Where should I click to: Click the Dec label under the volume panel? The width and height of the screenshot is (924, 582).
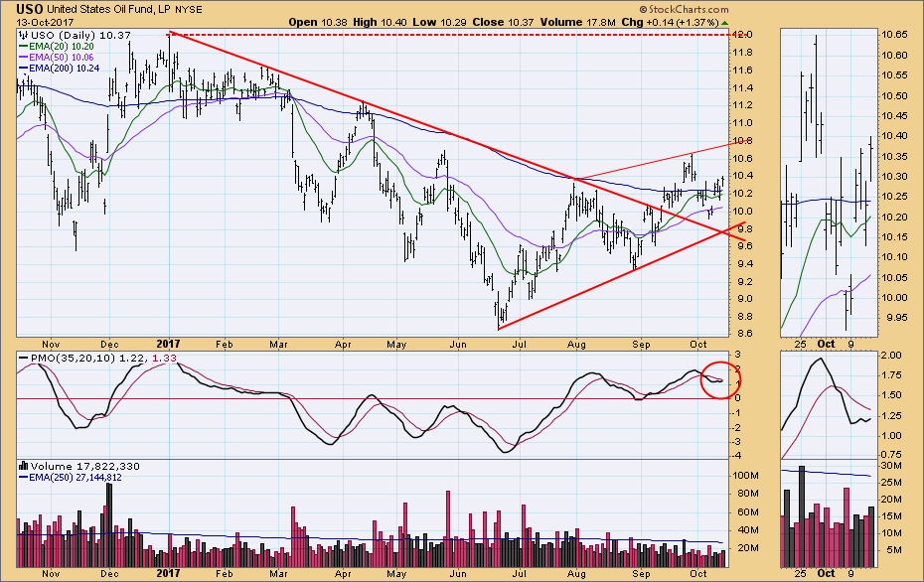pos(109,573)
